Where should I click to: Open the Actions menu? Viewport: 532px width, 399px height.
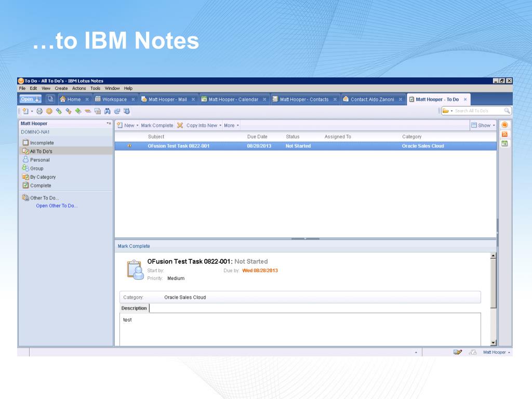click(x=79, y=88)
